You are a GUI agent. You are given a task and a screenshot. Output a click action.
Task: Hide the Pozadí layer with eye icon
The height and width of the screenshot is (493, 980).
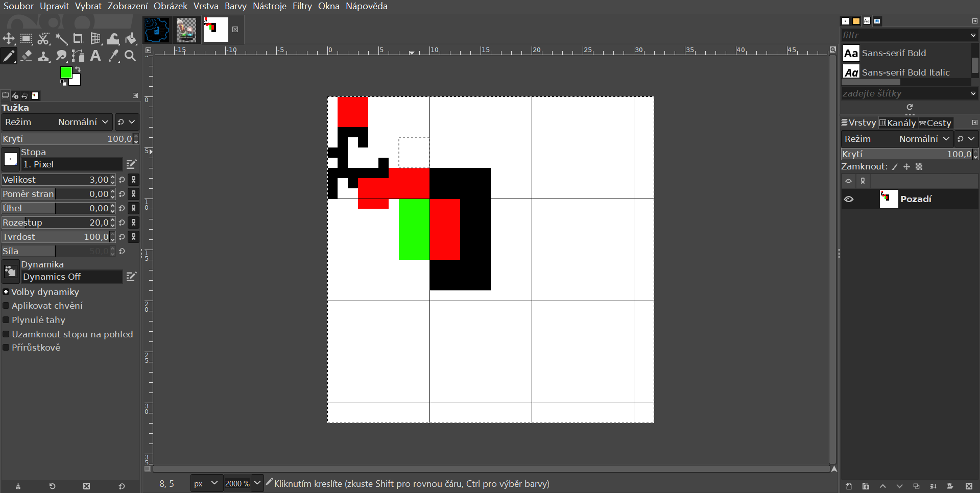tap(849, 199)
